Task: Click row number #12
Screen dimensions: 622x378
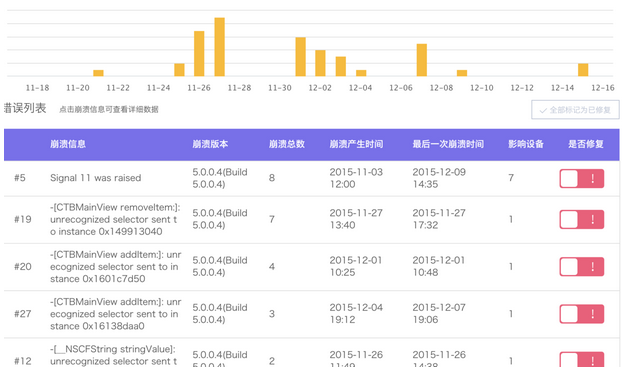Action: click(23, 361)
